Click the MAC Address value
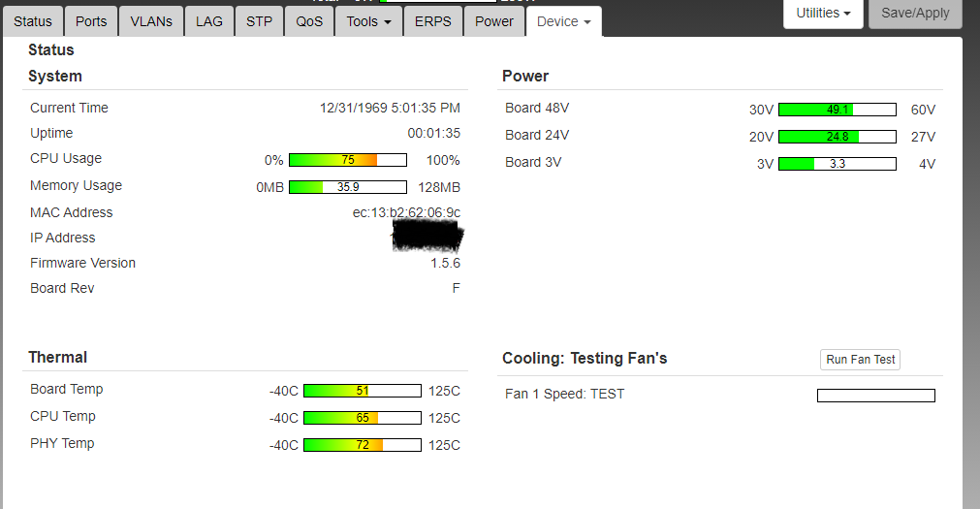This screenshot has width=980, height=509. tap(406, 212)
